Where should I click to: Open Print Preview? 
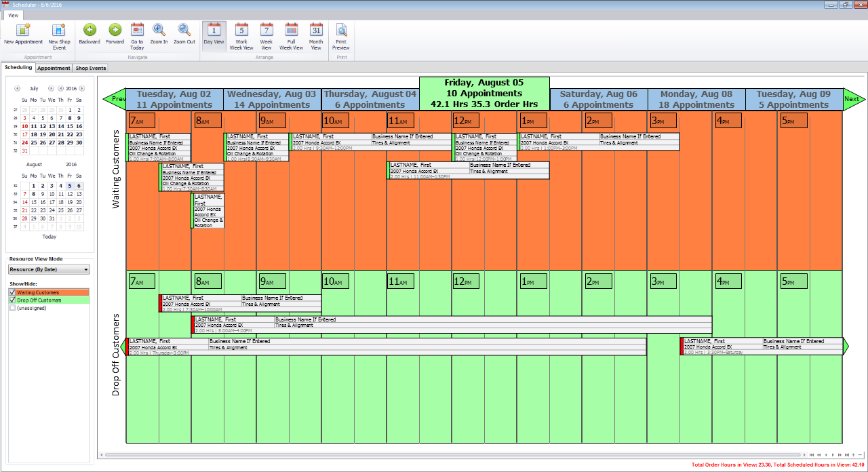[341, 37]
